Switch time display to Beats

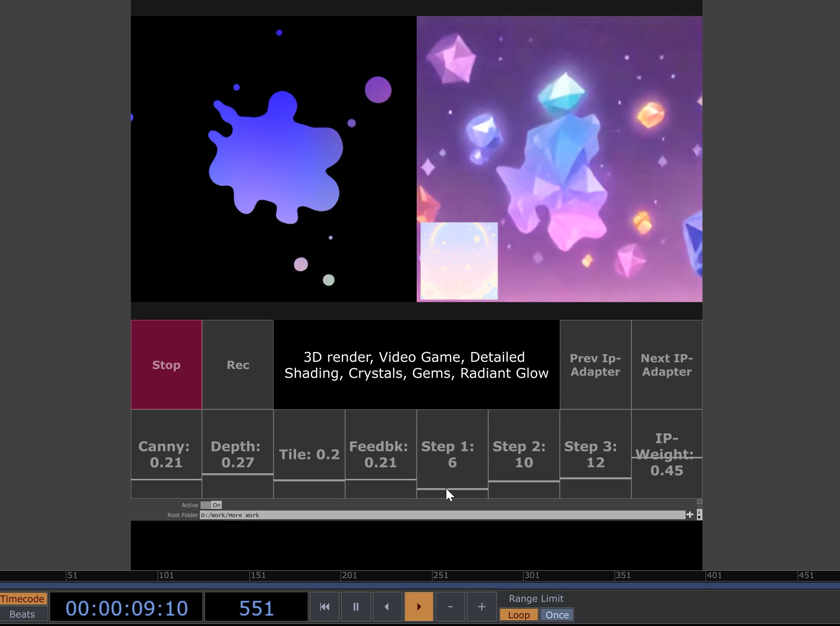tap(23, 614)
